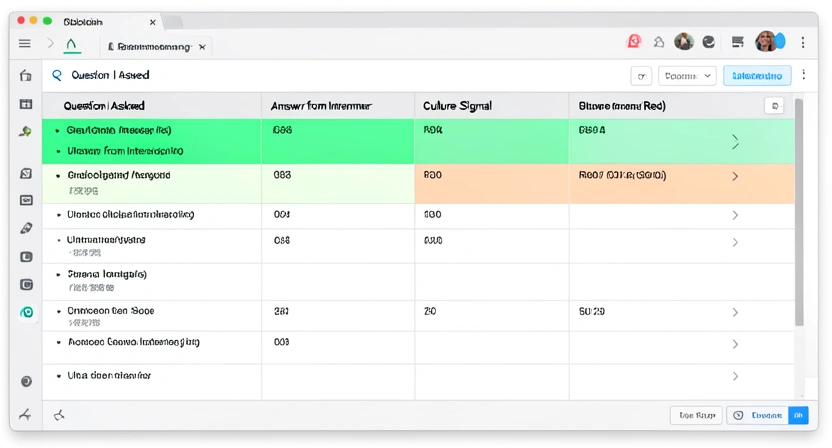Click the blue button in top right

tap(757, 76)
